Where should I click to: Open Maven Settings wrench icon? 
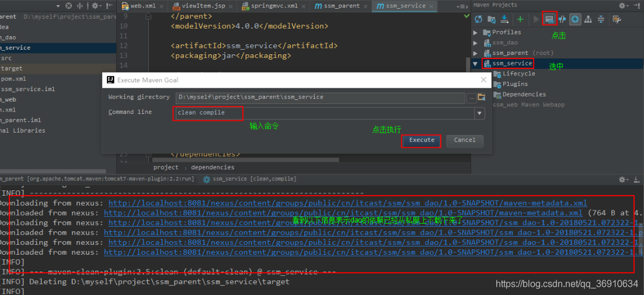[x=616, y=19]
